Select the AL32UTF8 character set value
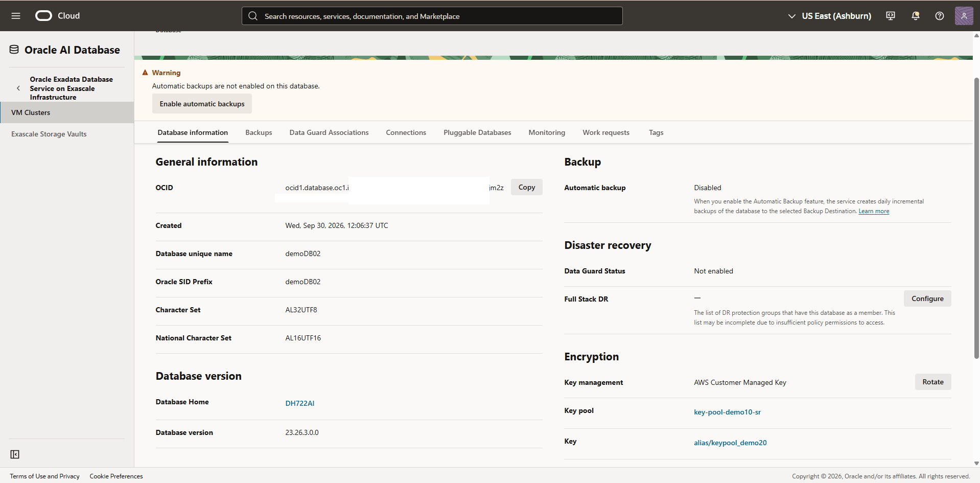 tap(301, 310)
